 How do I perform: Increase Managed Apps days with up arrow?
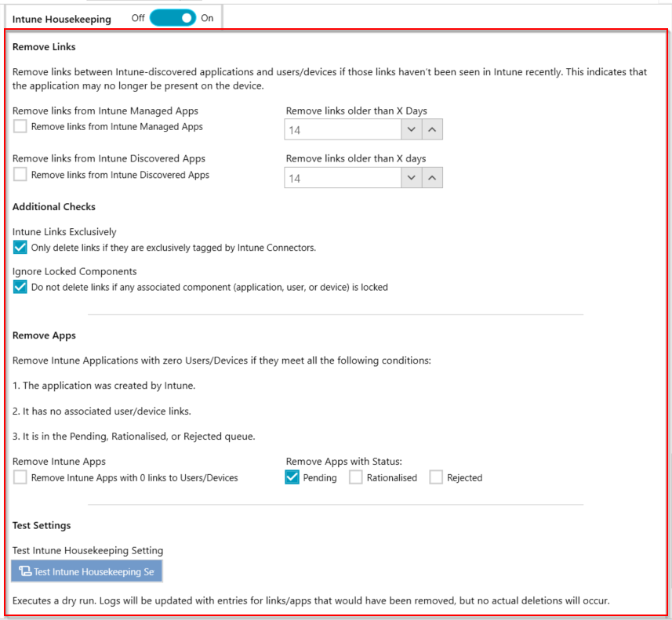432,129
